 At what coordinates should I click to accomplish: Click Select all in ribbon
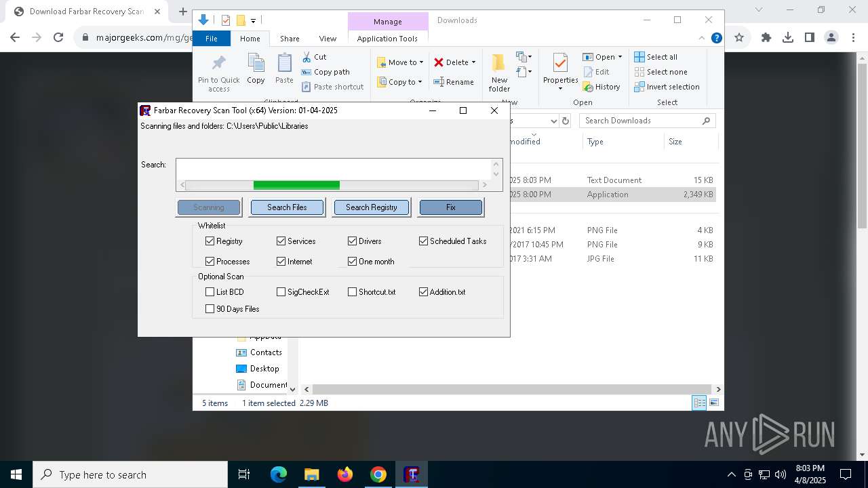click(656, 57)
